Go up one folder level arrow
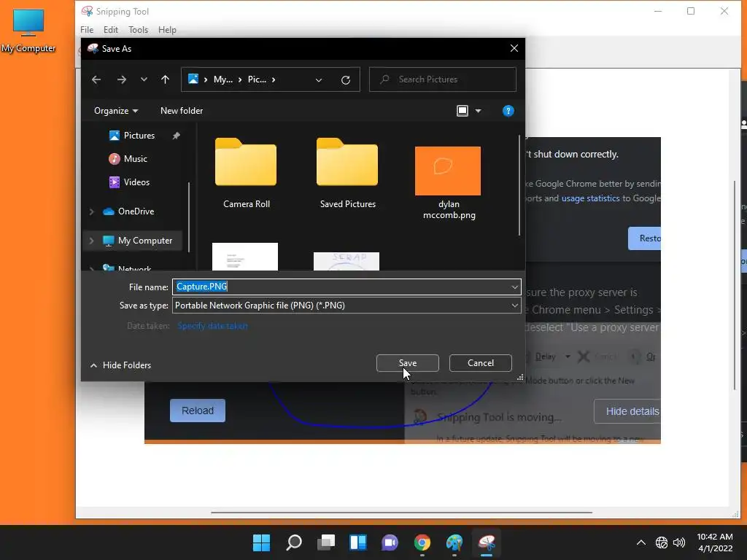Screen dimensions: 747x560 166,79
